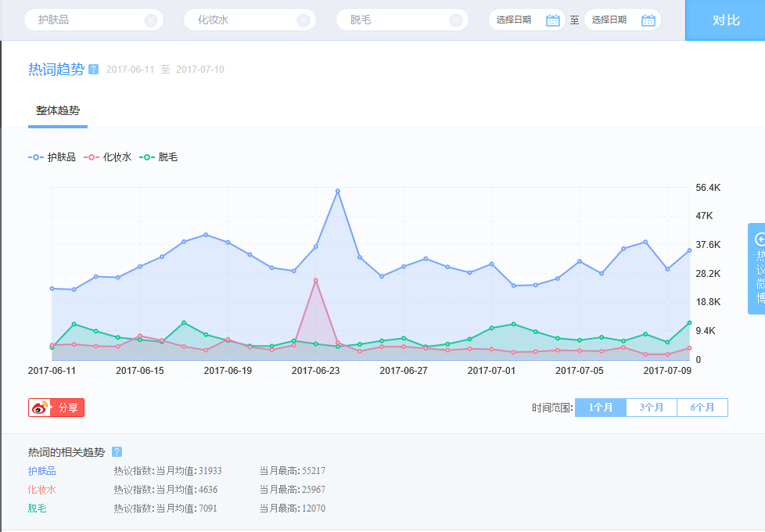Switch time range to 3个月

click(x=652, y=408)
